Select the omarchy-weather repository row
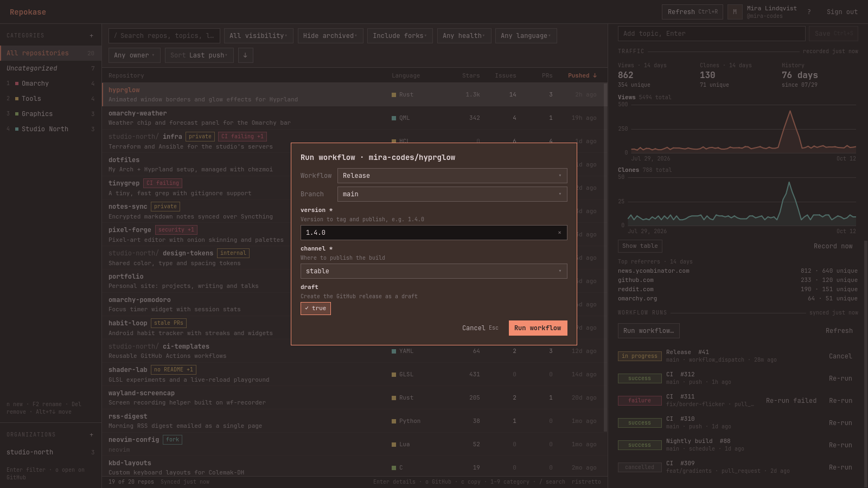This screenshot has height=488, width=868. point(353,118)
